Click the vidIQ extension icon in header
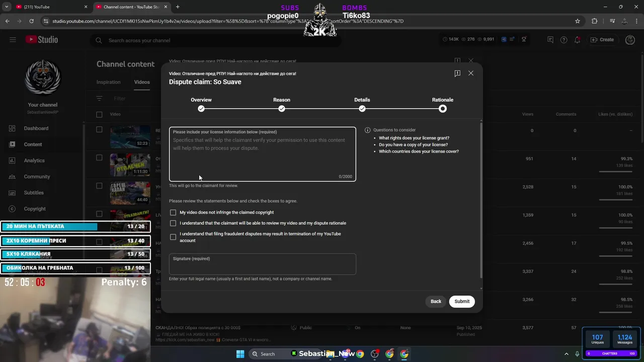Screen dimensions: 644x362 [x=504, y=40]
